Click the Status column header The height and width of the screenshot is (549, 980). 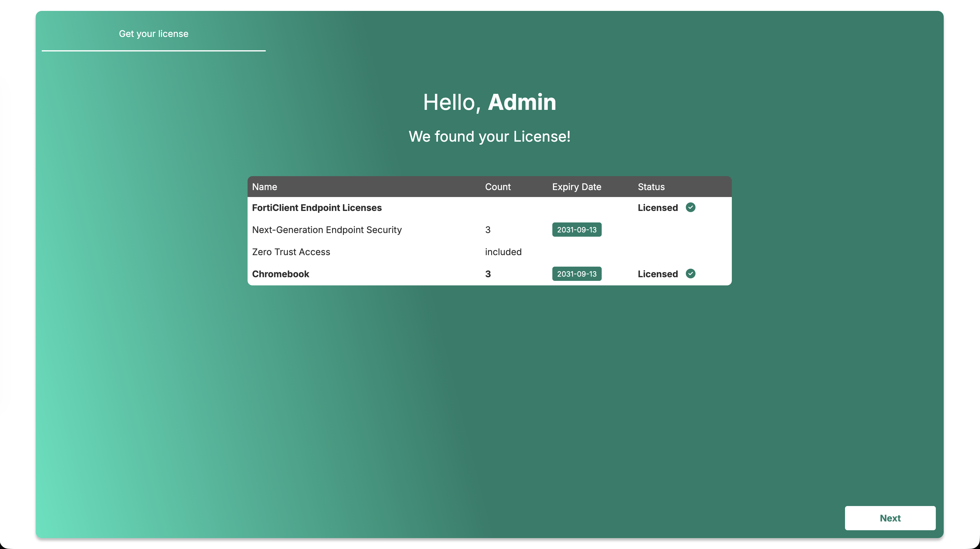click(651, 187)
